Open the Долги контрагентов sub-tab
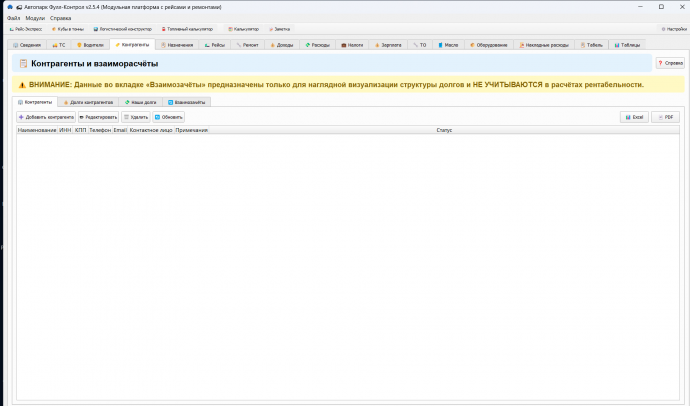690x406 pixels. point(88,102)
